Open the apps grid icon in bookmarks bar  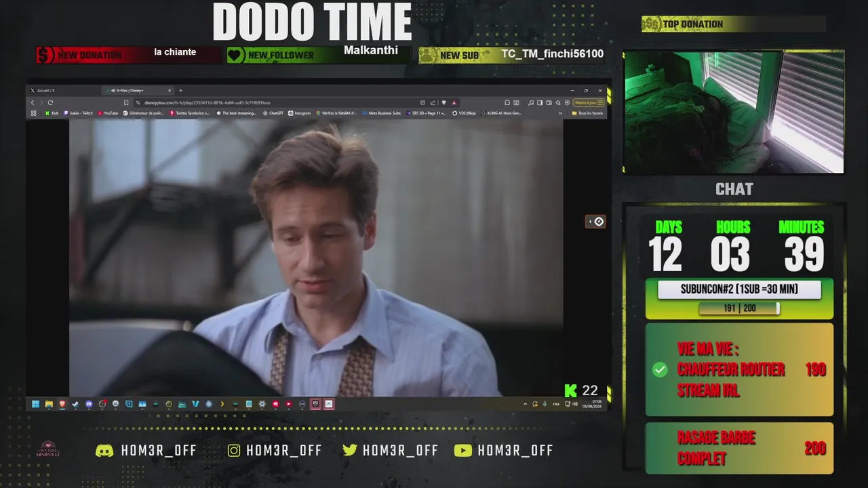click(33, 113)
